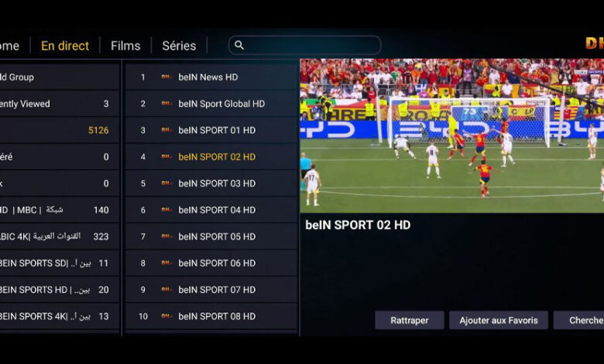Click into the search input field
The width and height of the screenshot is (604, 364).
[304, 46]
